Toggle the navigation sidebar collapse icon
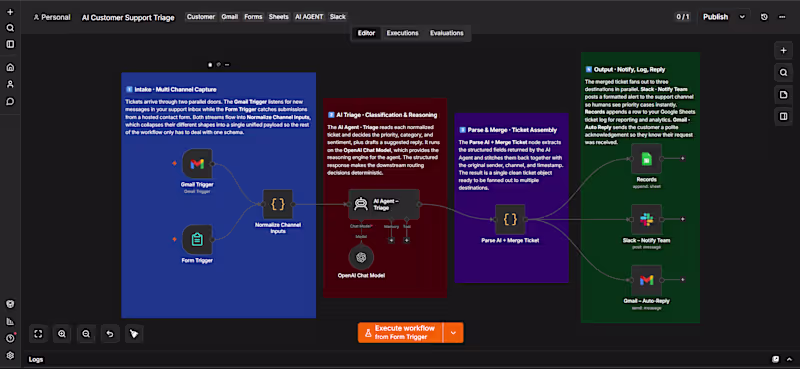 [10, 44]
